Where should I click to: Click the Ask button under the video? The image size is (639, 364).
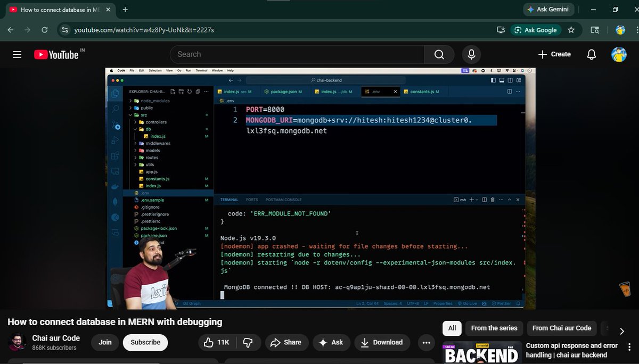(x=331, y=342)
